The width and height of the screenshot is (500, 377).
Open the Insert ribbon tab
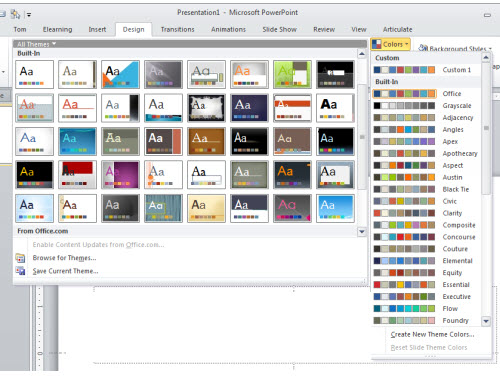(97, 29)
